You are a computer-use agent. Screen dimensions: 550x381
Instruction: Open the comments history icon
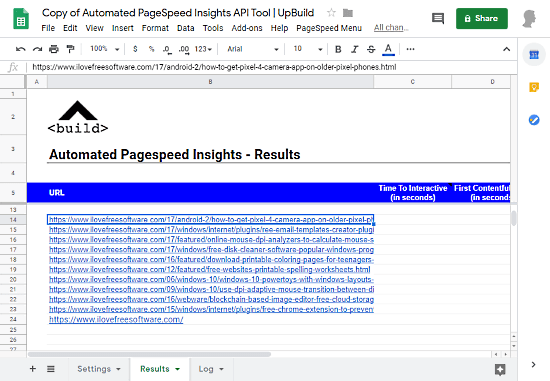tap(438, 18)
